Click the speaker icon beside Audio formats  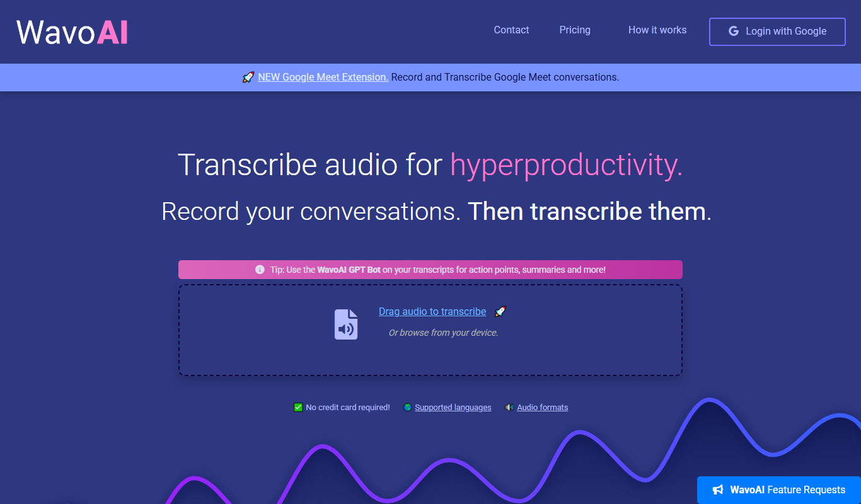pos(509,408)
